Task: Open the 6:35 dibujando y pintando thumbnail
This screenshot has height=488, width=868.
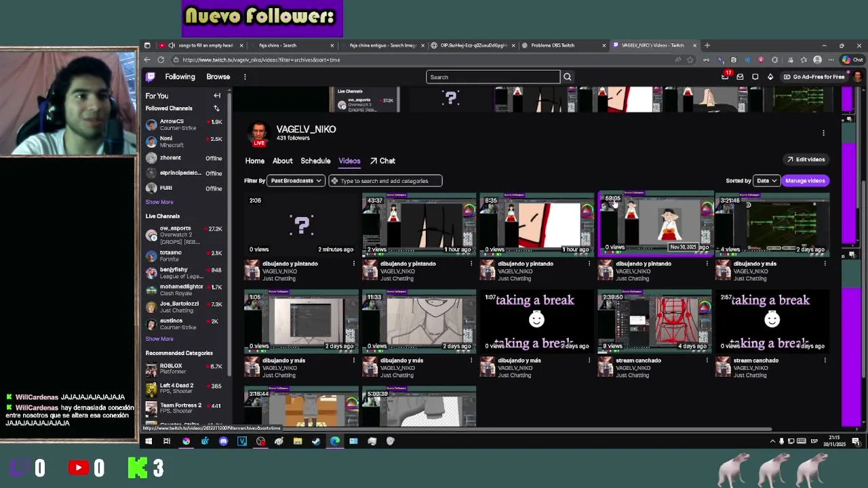Action: tap(536, 223)
